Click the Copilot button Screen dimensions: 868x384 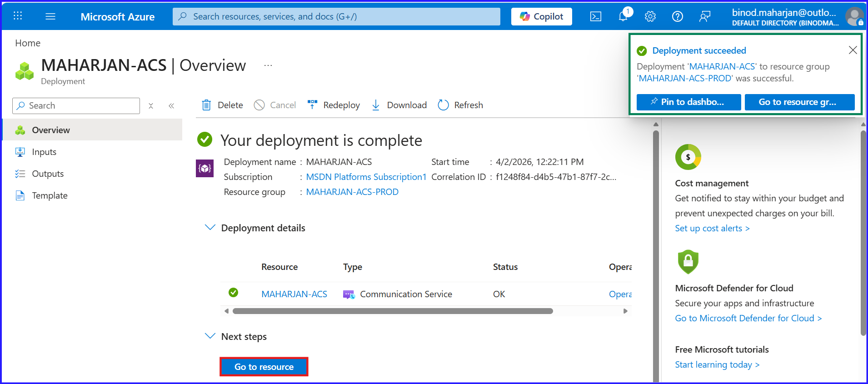pos(541,16)
